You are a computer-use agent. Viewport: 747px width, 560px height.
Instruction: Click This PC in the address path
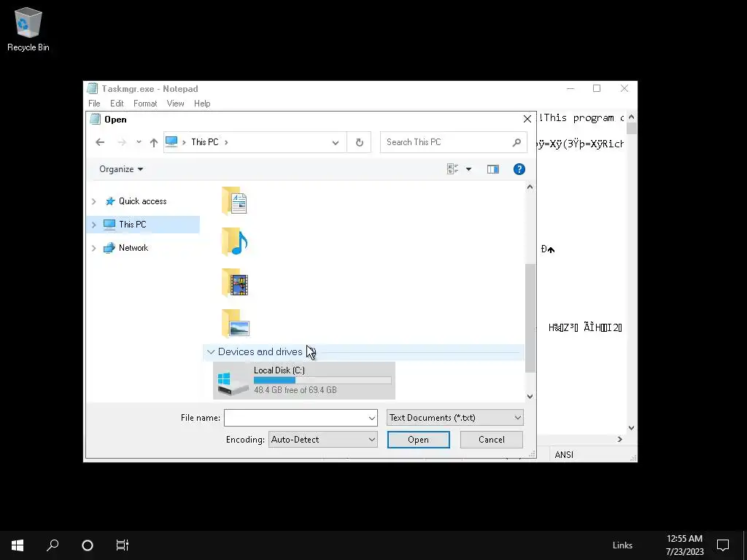[x=205, y=142]
